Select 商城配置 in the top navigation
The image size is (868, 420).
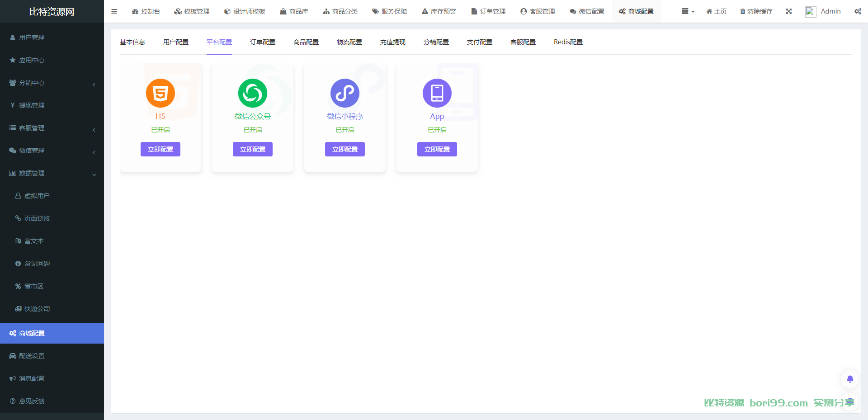click(637, 11)
